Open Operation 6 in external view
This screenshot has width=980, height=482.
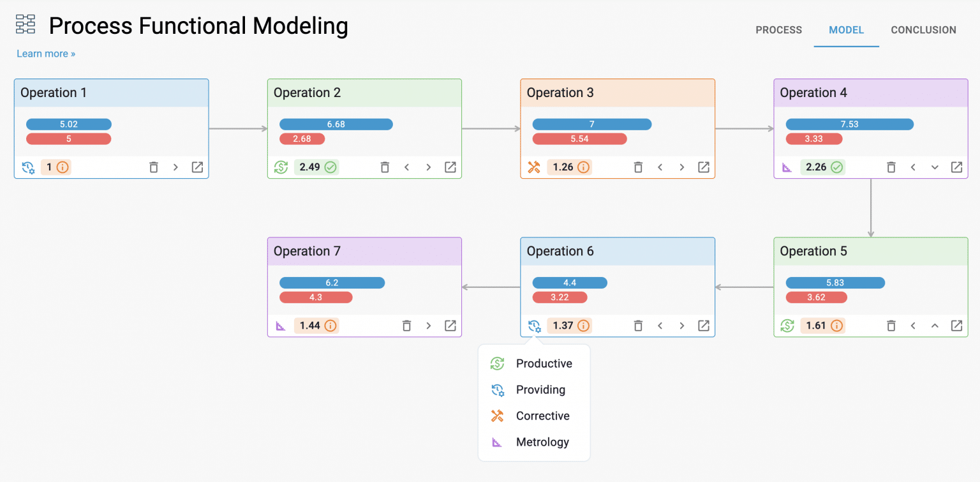coord(703,325)
